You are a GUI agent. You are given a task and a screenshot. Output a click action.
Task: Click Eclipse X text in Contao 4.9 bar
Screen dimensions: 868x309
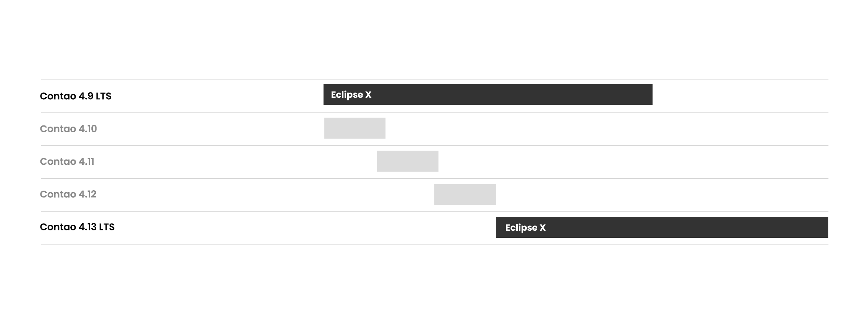(x=351, y=95)
